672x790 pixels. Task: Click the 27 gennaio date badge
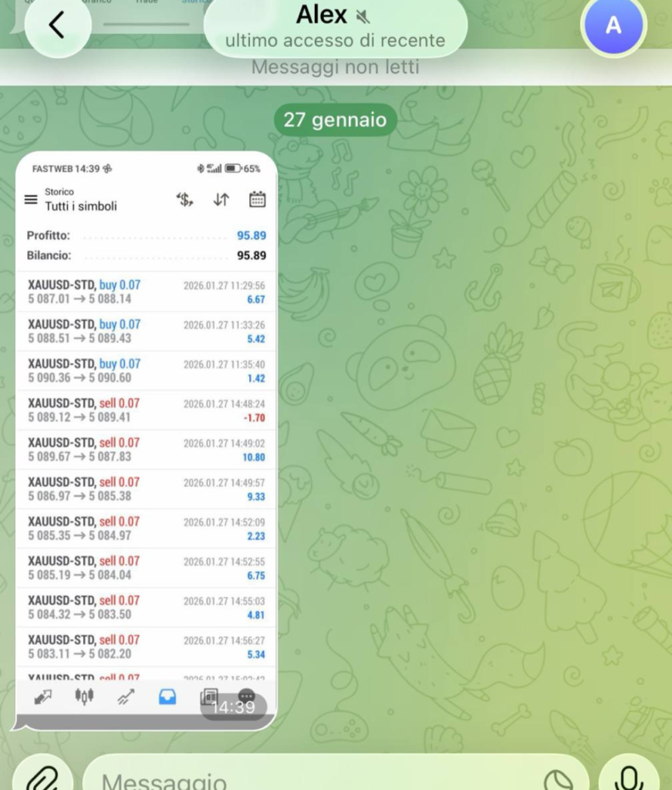point(335,120)
